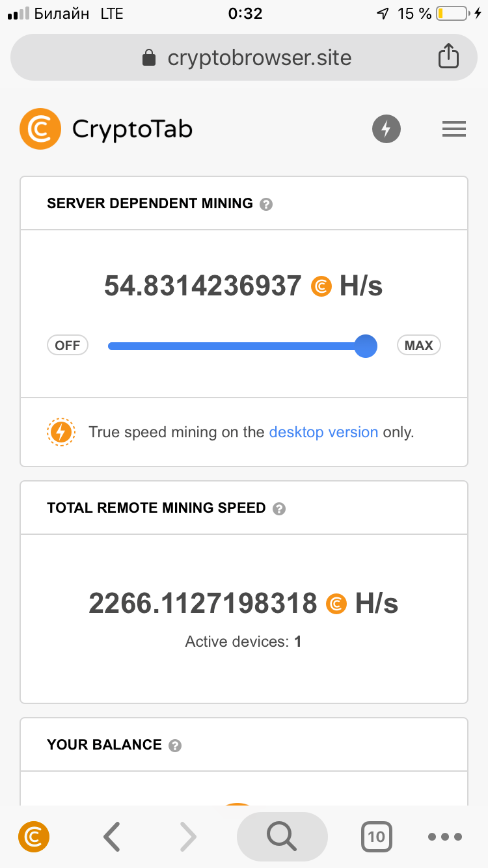Open the desktop version link
The image size is (488, 868).
[323, 432]
